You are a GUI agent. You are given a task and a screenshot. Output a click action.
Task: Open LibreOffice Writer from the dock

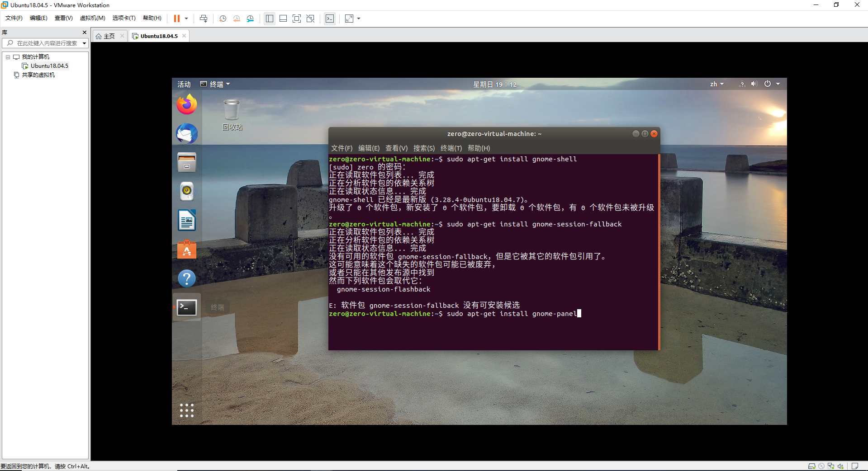187,221
